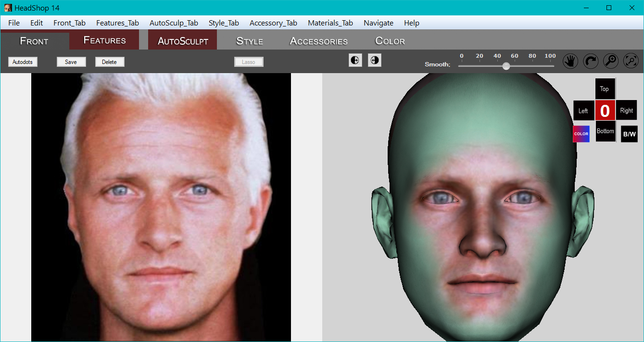
Task: Open the Accessory_Tab menu
Action: point(274,23)
